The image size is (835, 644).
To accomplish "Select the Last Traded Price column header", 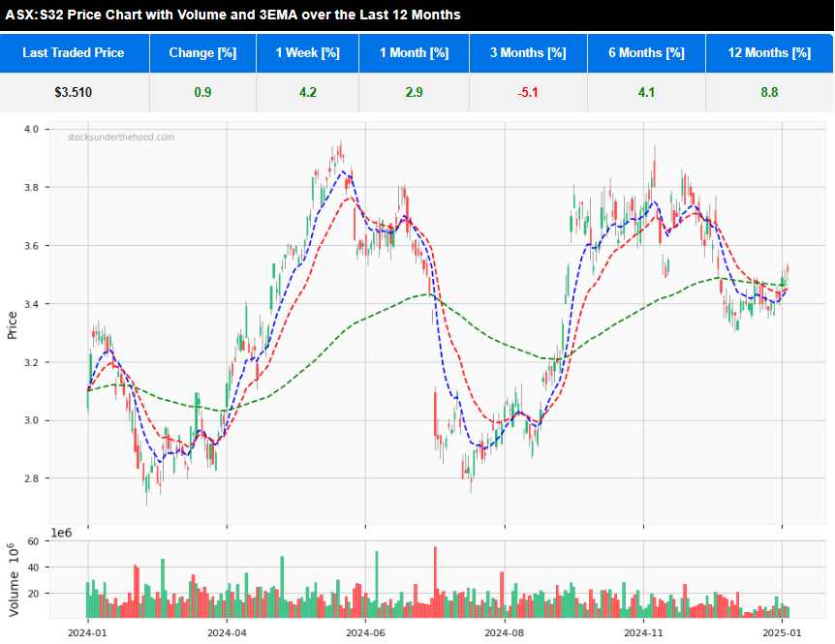I will tap(75, 53).
